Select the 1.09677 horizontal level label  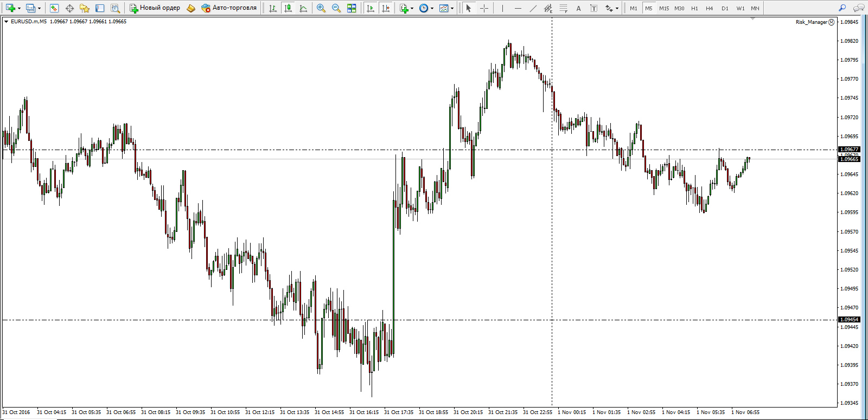pos(849,150)
